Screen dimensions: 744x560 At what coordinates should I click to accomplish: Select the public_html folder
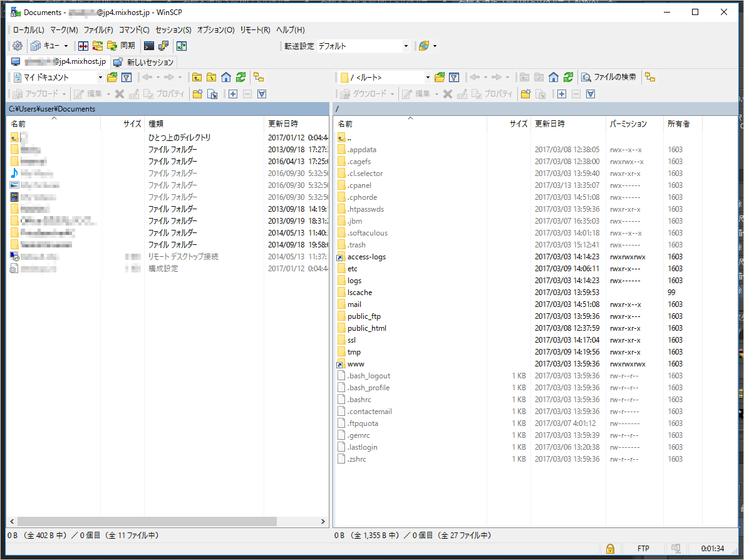pyautogui.click(x=367, y=328)
